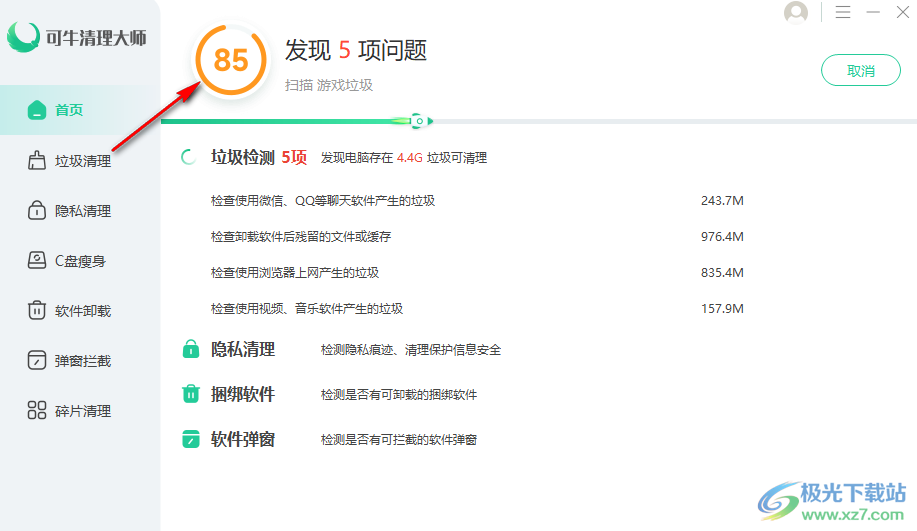Viewport: 917px width, 531px height.
Task: Click the junk detection spinner icon
Action: 187,157
